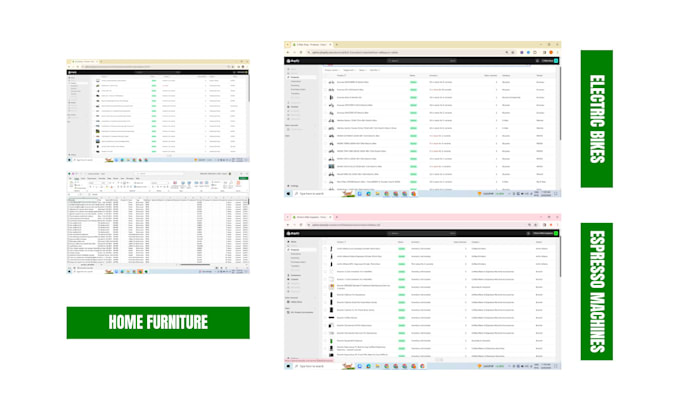The width and height of the screenshot is (680, 409).
Task: Select Products in Electric Bikes sidebar
Action: [301, 77]
